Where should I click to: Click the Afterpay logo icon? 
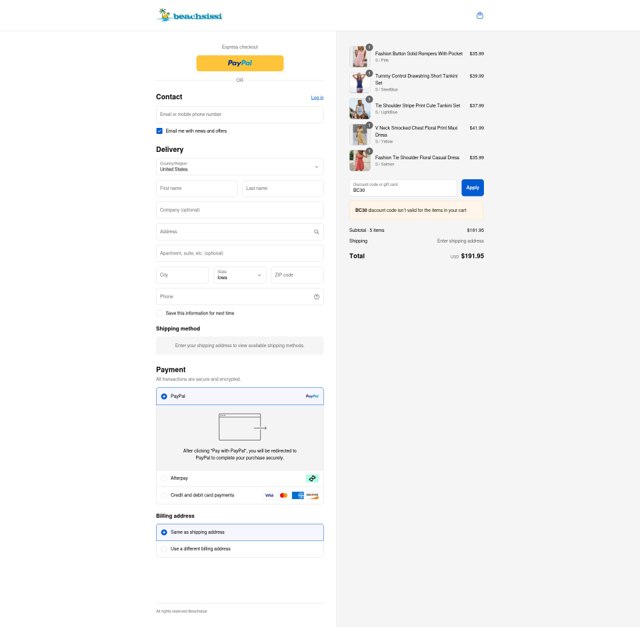pyautogui.click(x=312, y=478)
